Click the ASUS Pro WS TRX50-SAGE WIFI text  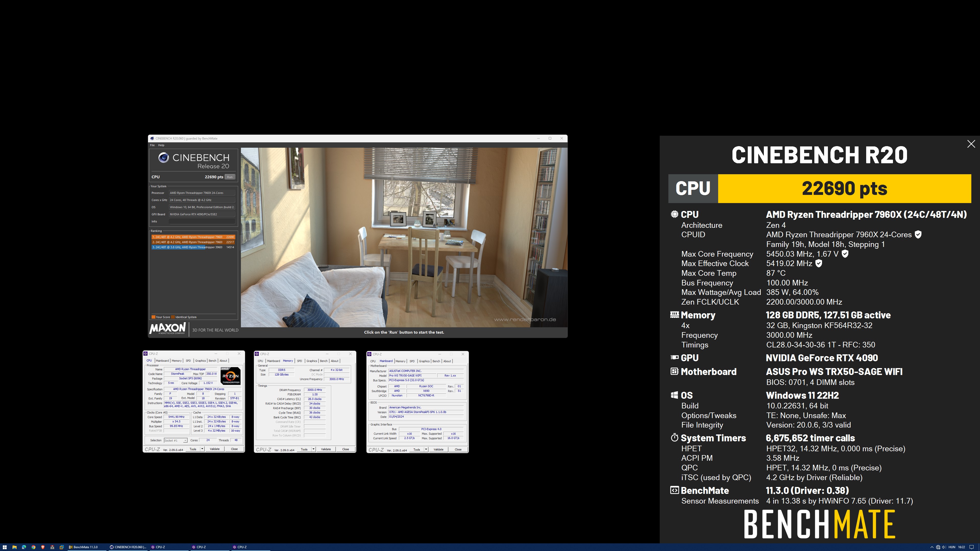tap(834, 371)
